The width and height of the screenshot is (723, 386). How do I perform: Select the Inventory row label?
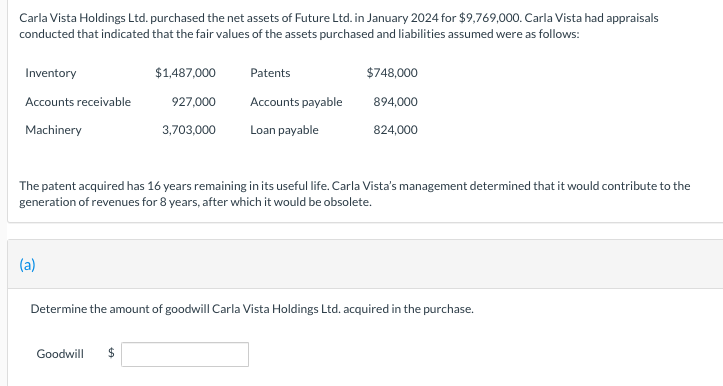click(51, 73)
